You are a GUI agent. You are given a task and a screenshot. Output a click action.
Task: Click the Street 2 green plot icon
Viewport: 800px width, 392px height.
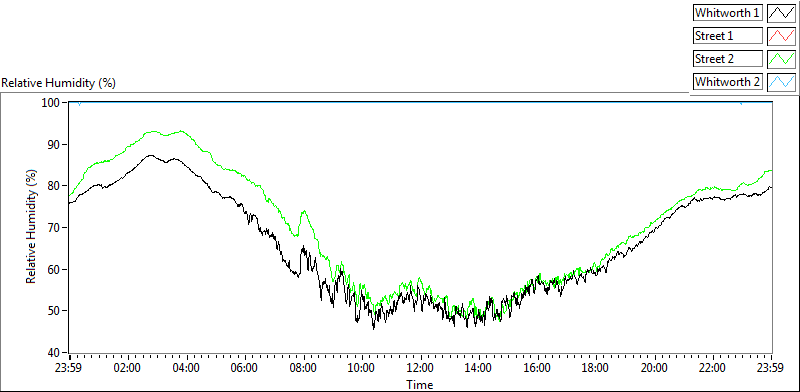pyautogui.click(x=781, y=59)
